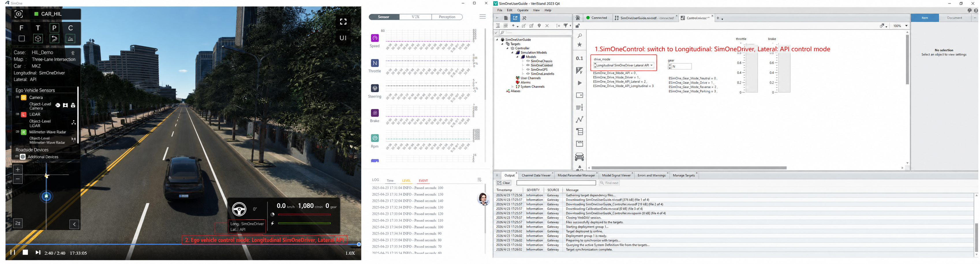This screenshot has width=980, height=264.
Task: Click the Object-Level Camera lock icon
Action: (73, 105)
